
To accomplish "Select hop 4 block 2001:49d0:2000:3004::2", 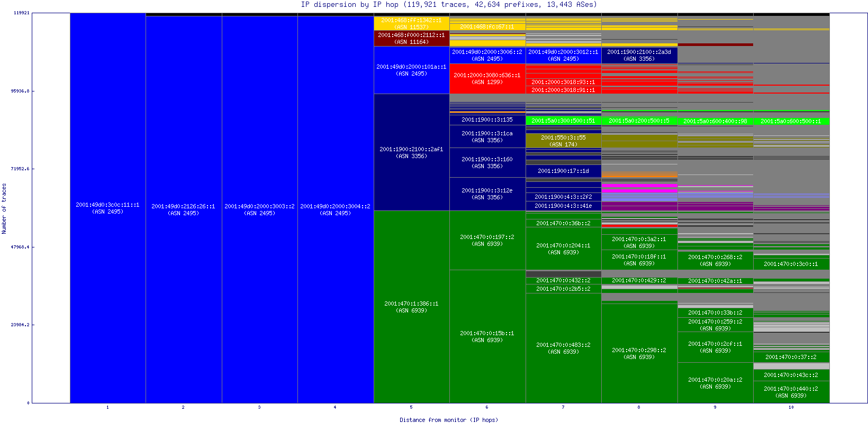I will pos(336,209).
